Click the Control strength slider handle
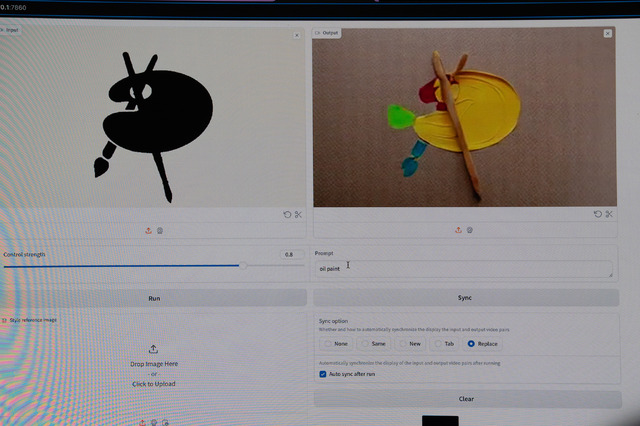 pos(243,266)
